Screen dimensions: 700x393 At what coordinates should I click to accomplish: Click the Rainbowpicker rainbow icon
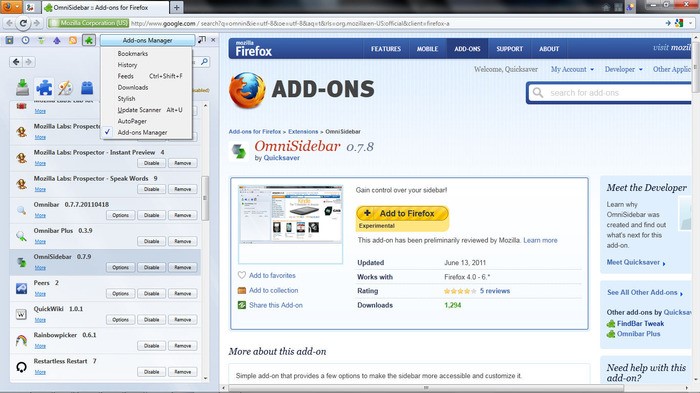[x=21, y=341]
